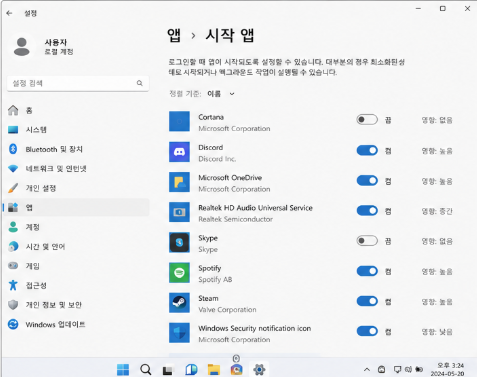
Task: Open the 홈 section in sidebar
Action: (x=76, y=110)
